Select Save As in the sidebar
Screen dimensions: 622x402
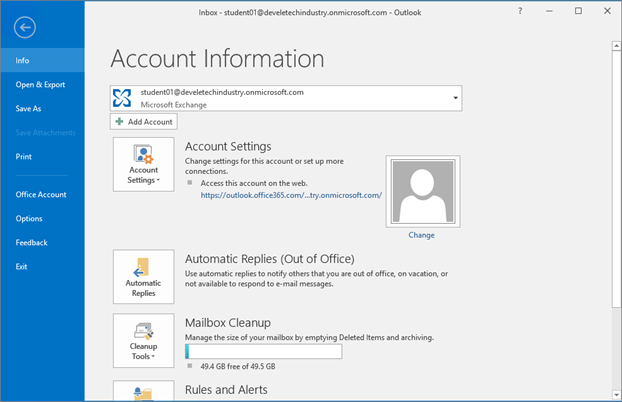[x=28, y=108]
